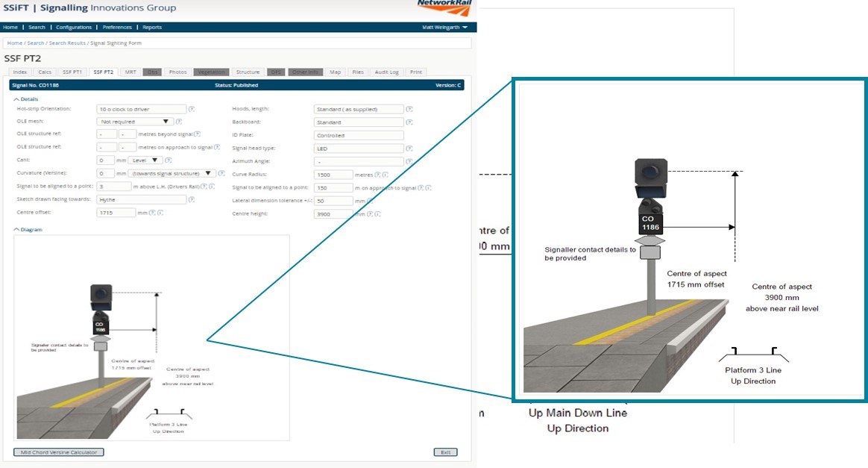Click the Lateral dimension tolerance input field
The height and width of the screenshot is (468, 868).
click(333, 201)
